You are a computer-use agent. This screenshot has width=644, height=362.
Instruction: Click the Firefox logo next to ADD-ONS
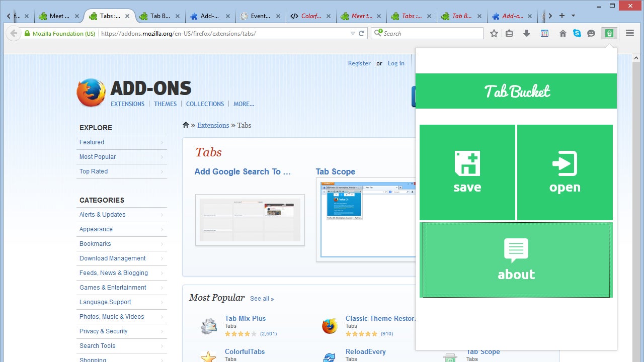(91, 93)
